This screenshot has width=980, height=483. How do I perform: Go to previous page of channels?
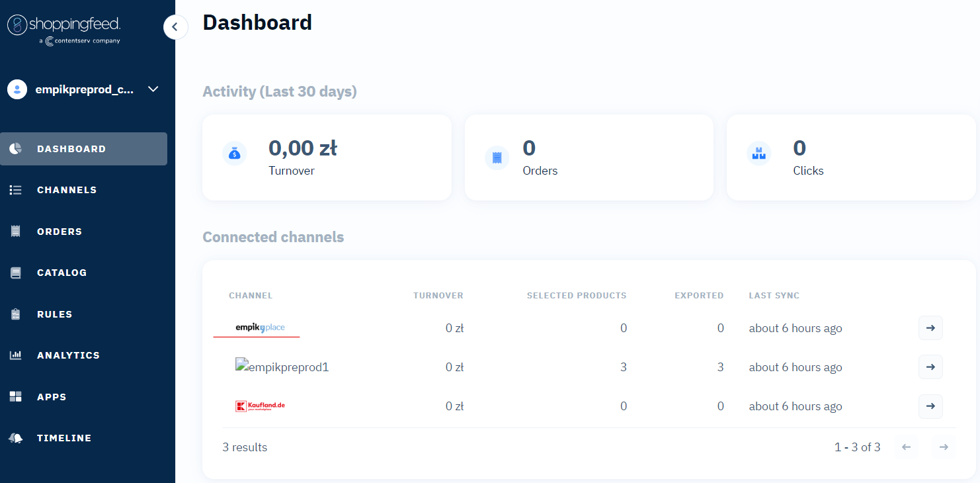pyautogui.click(x=906, y=447)
